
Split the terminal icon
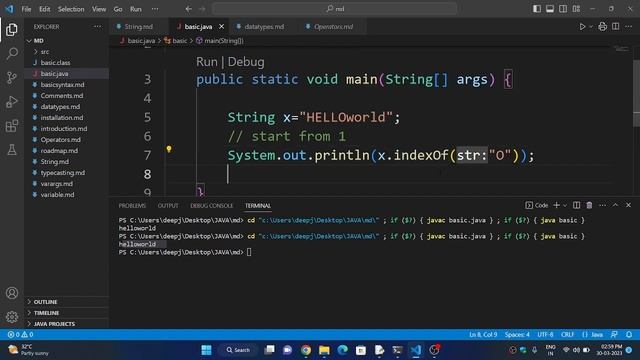[576, 205]
